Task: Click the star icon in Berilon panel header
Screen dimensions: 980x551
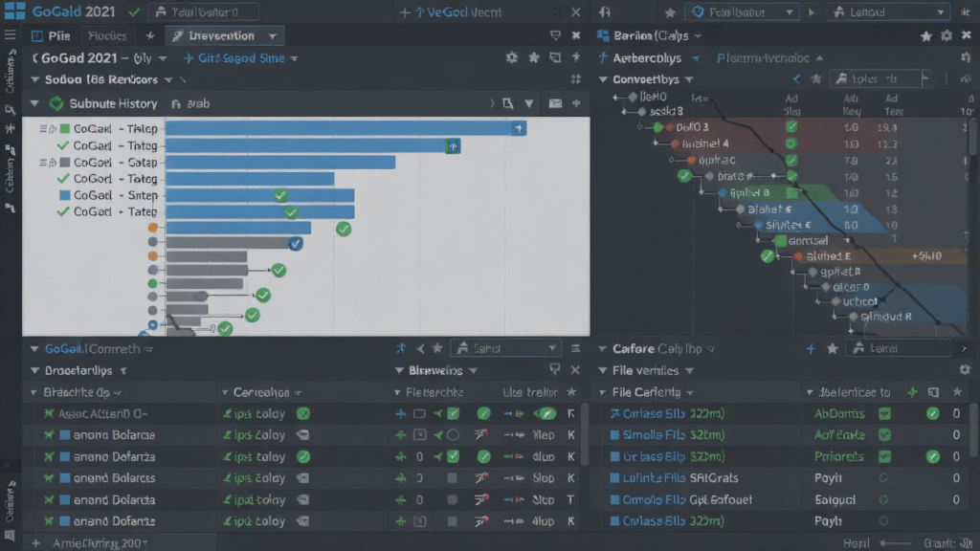Action: click(x=925, y=36)
